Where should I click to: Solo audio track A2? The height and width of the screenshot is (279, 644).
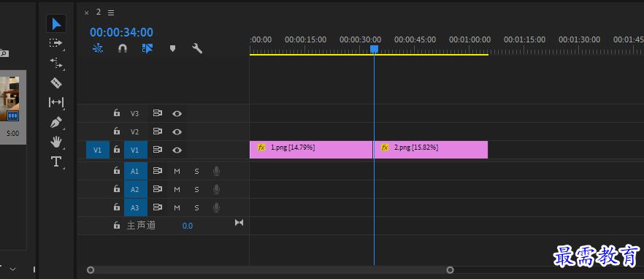pyautogui.click(x=196, y=190)
